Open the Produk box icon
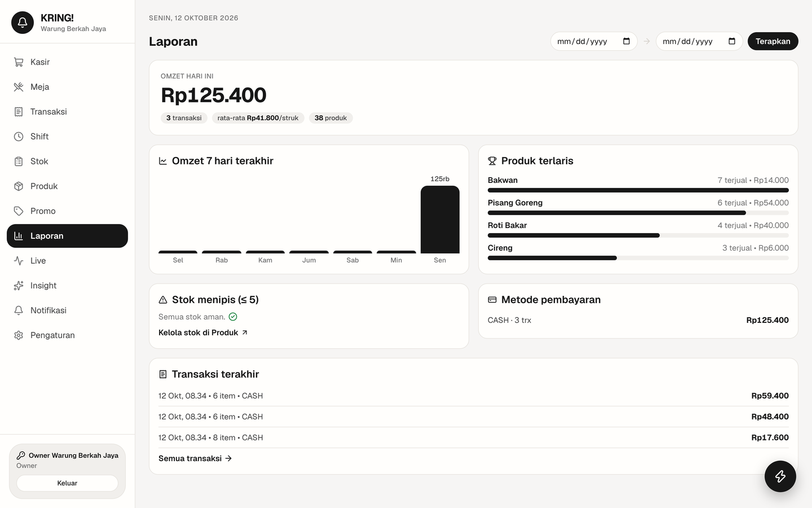 click(x=19, y=186)
